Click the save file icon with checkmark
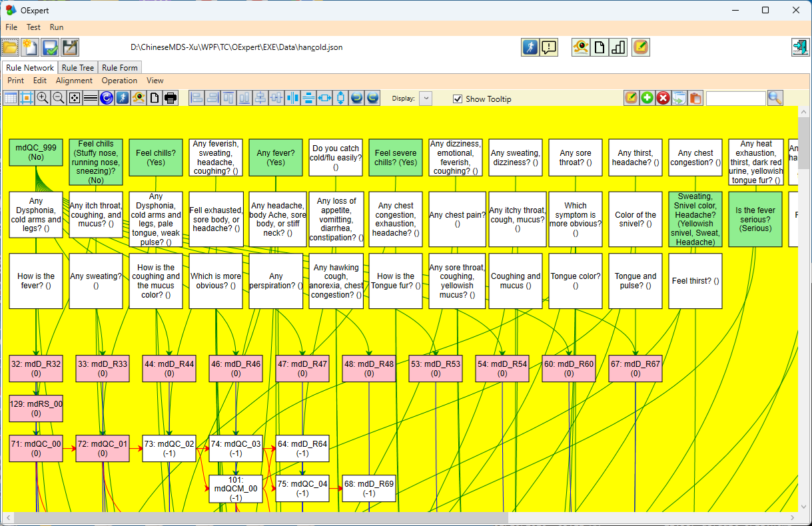This screenshot has width=812, height=526. point(50,47)
